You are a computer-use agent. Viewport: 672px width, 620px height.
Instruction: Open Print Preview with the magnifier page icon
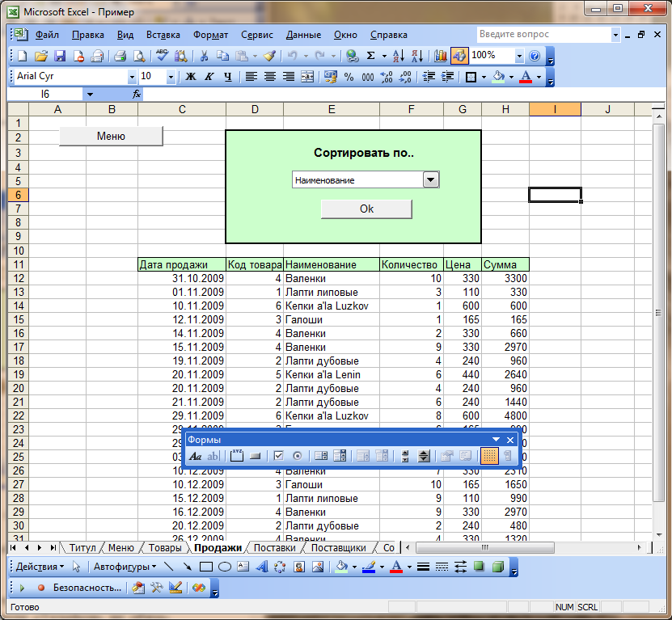click(139, 56)
